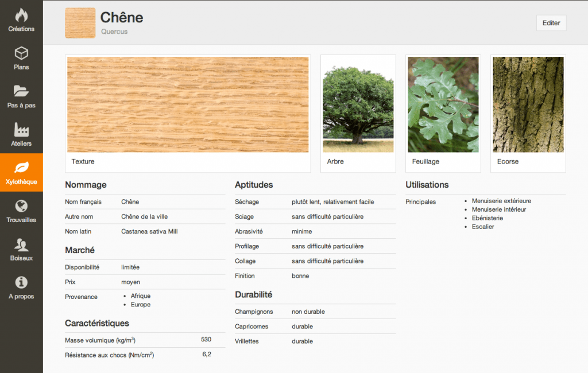This screenshot has width=588, height=373.
Task: Open the Ecorse bark photo
Action: [x=528, y=104]
